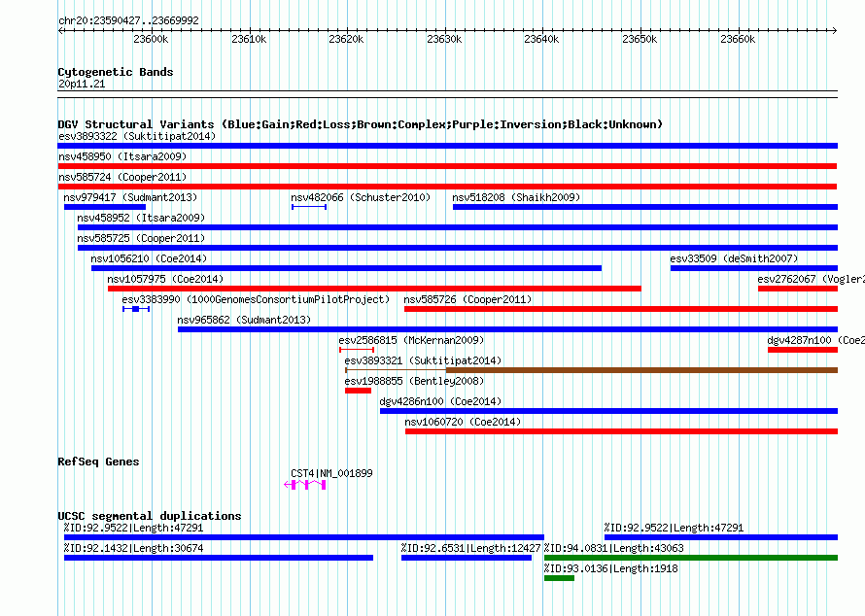Screen dimensions: 865x616
Task: Select the brown esv3893321 complex variant bar
Action: (591, 370)
